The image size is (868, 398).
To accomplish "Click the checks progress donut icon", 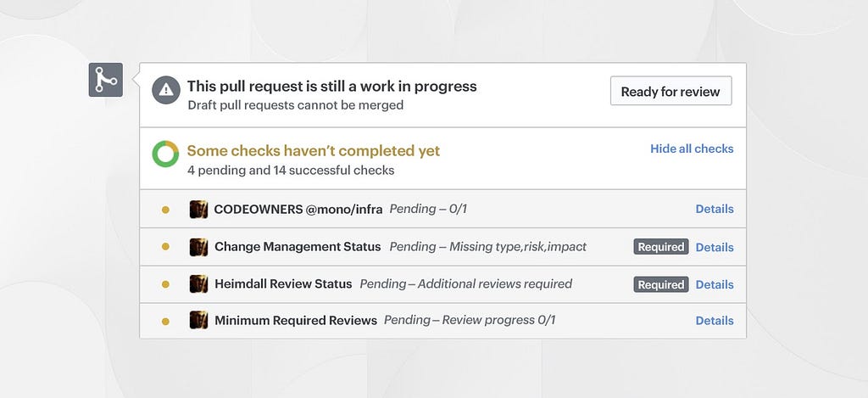I will (x=165, y=154).
